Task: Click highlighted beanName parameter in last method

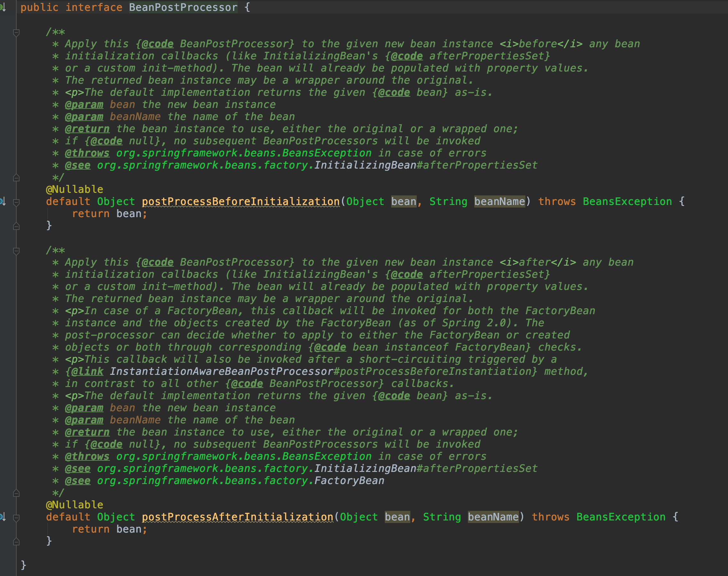Action: 493,517
